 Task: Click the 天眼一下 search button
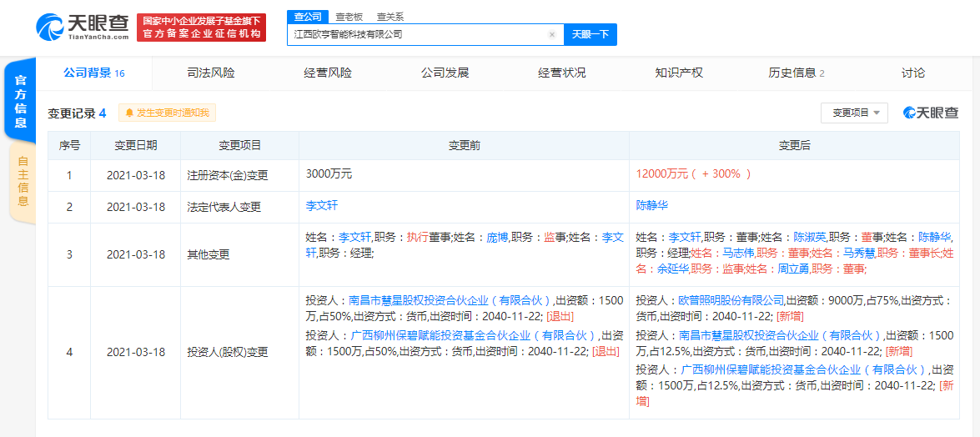click(591, 34)
